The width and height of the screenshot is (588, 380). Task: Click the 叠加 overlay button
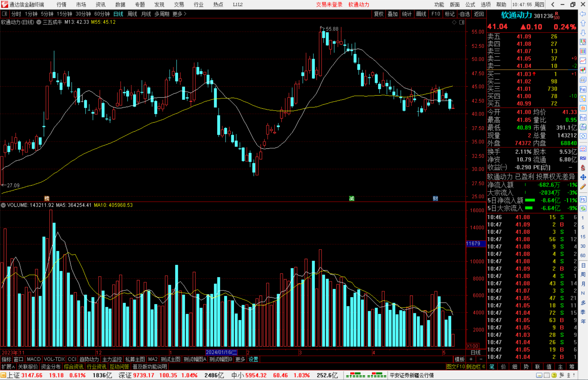click(x=393, y=14)
